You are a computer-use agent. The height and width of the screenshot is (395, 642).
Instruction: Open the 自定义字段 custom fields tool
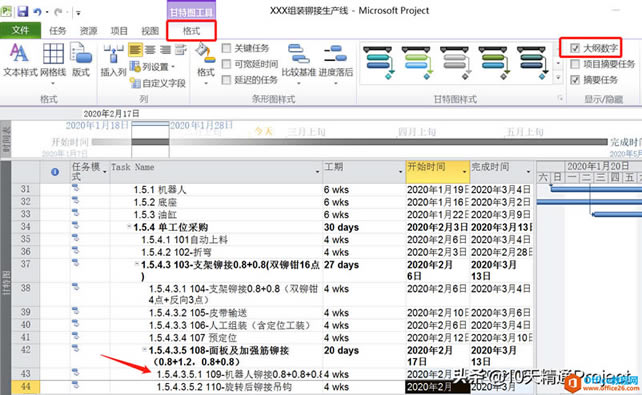pyautogui.click(x=158, y=83)
